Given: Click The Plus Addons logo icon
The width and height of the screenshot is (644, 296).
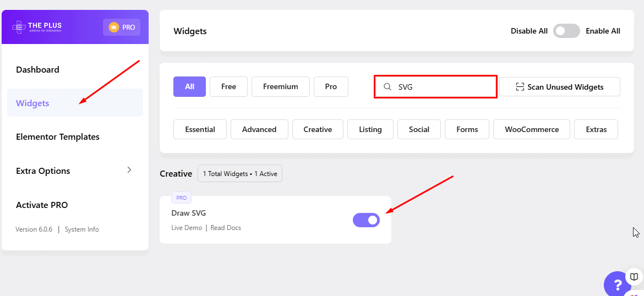Looking at the screenshot, I should click(19, 27).
